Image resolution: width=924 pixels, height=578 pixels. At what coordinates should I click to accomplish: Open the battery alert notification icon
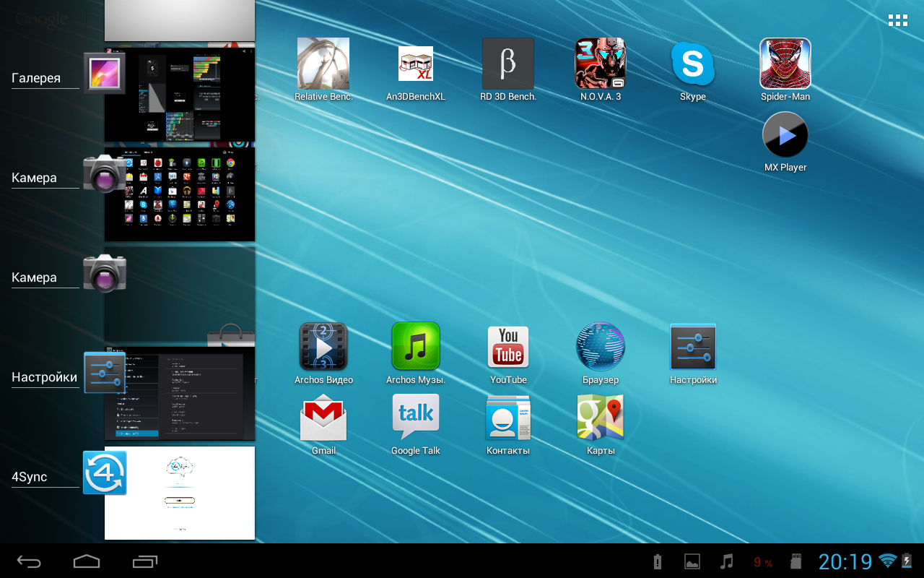pos(658,561)
